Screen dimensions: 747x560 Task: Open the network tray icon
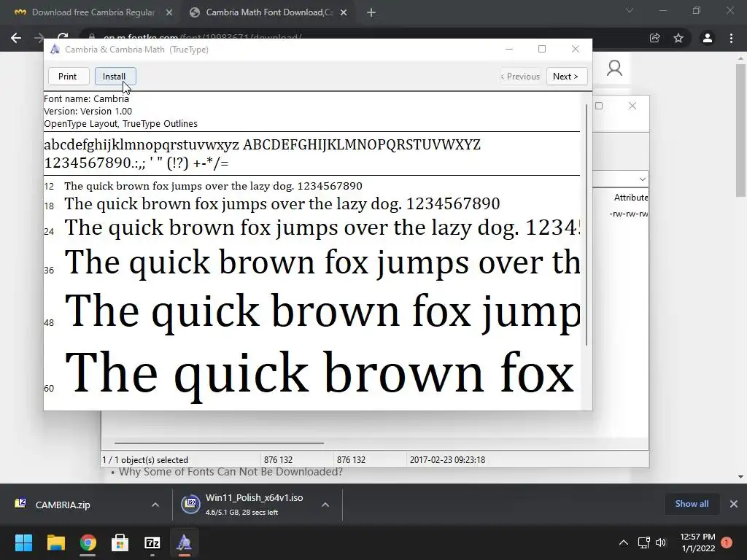tap(643, 542)
